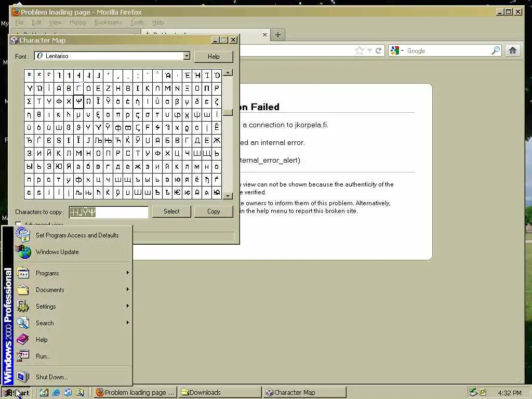
Task: Click the Outlook Express quick launch icon
Action: pyautogui.click(x=68, y=393)
